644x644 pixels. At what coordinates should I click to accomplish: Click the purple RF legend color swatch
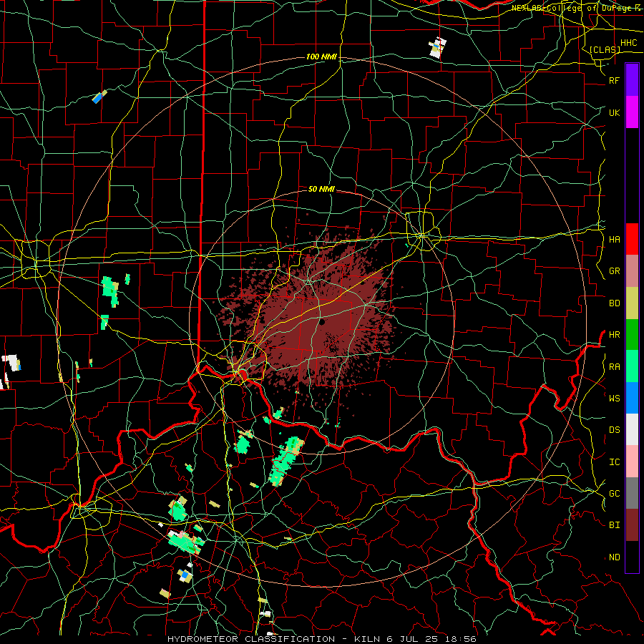click(632, 80)
